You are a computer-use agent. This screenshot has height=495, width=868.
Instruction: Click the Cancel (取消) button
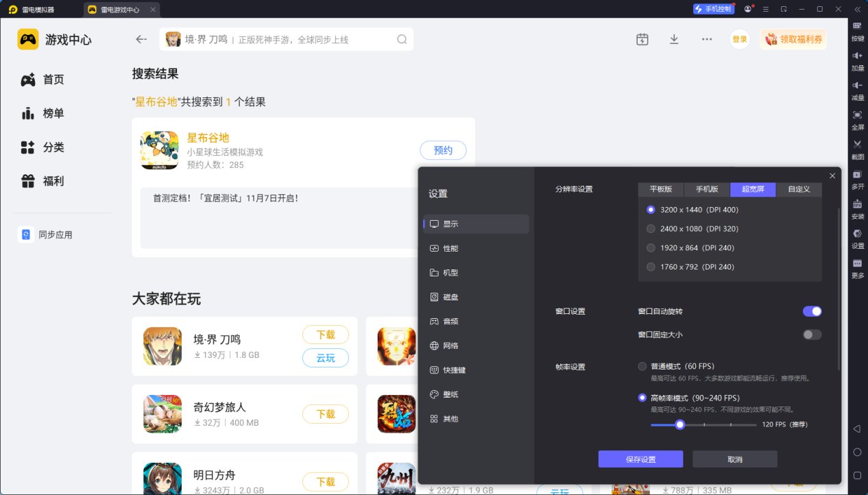pyautogui.click(x=734, y=459)
